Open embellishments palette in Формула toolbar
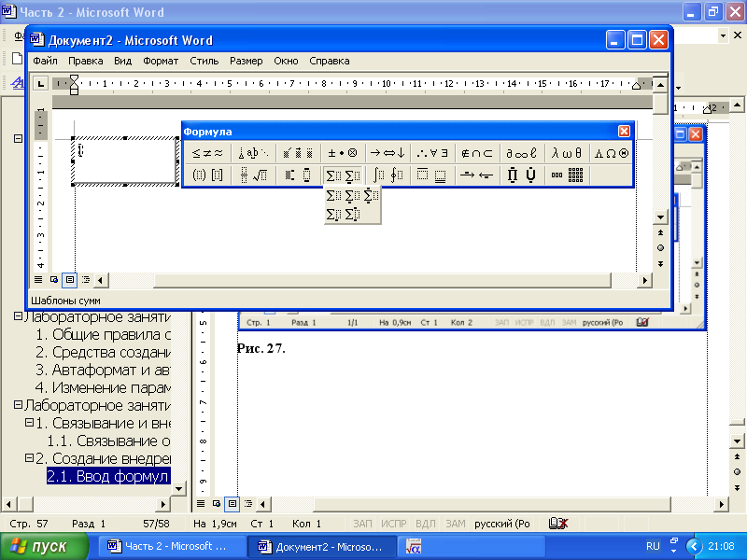 click(298, 153)
